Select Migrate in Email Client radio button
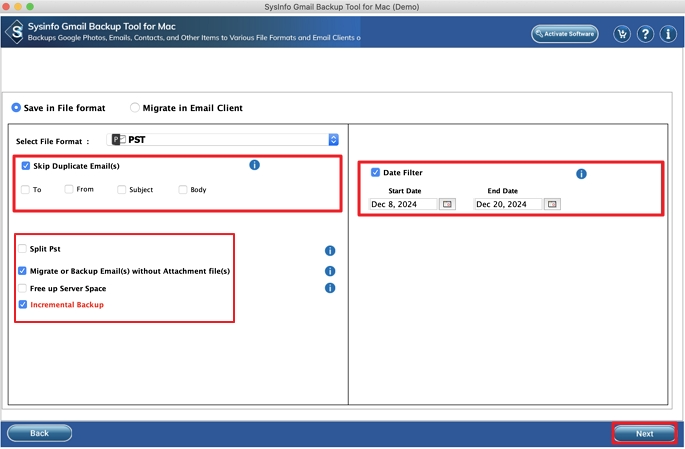This screenshot has height=449, width=685. click(135, 107)
